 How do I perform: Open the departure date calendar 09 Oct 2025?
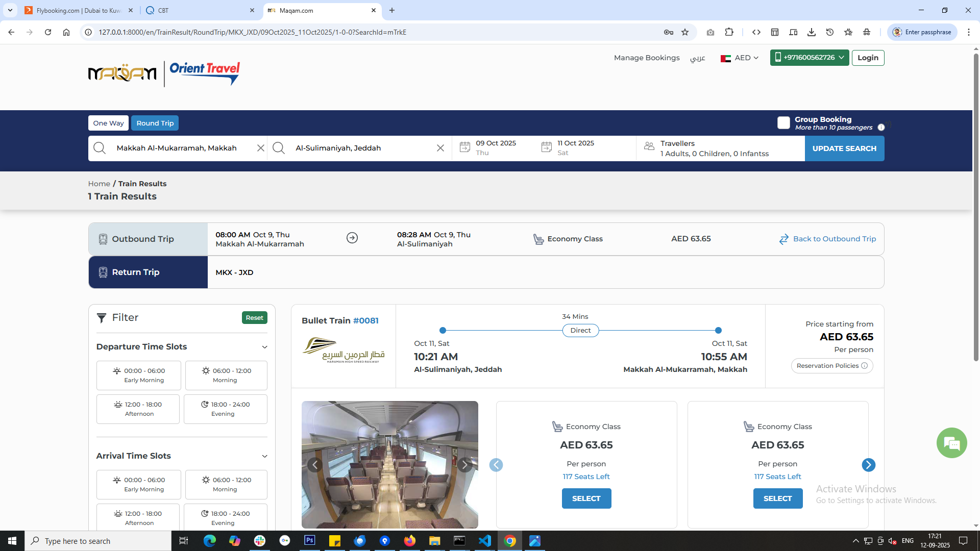[495, 148]
